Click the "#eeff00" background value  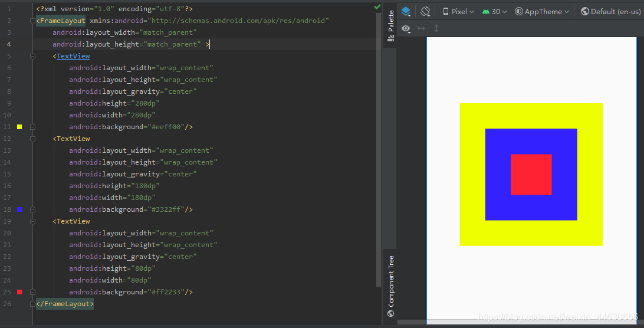[166, 127]
